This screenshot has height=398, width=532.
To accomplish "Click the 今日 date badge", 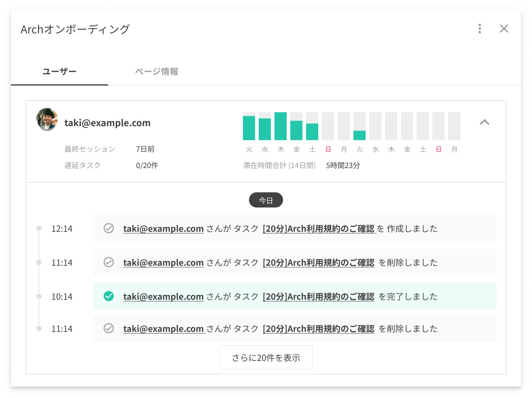I will coord(266,200).
